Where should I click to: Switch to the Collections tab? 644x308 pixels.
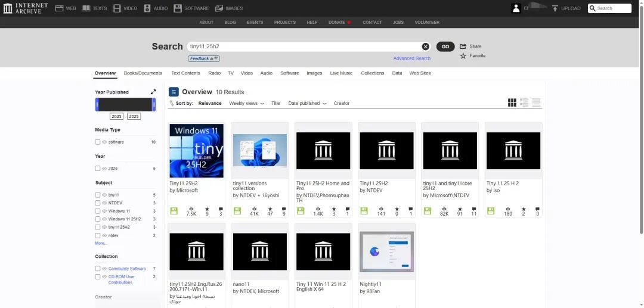[373, 73]
